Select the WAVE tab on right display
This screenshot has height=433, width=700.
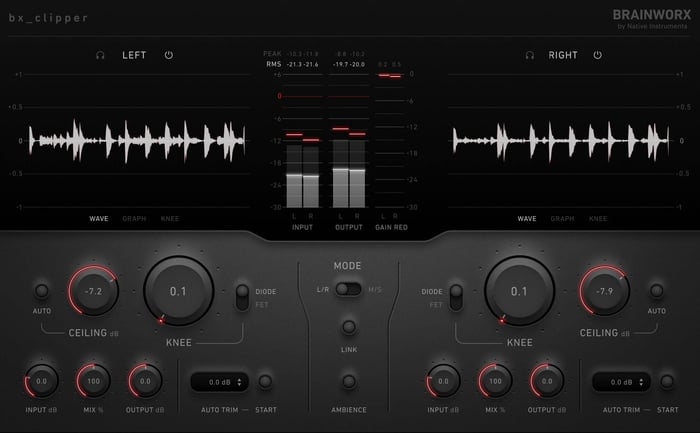527,219
